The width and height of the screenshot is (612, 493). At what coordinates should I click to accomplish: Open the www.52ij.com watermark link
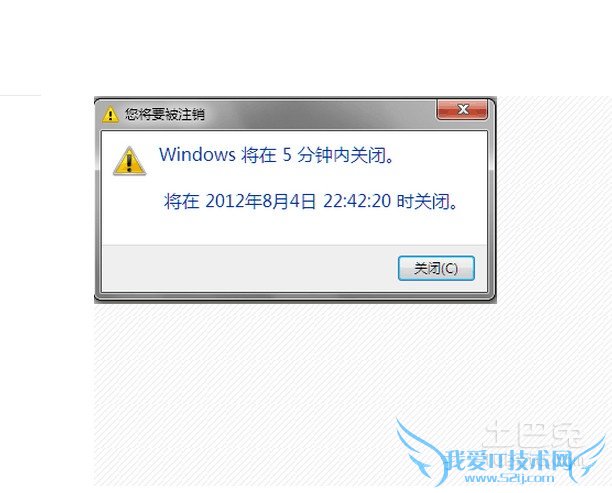(509, 478)
